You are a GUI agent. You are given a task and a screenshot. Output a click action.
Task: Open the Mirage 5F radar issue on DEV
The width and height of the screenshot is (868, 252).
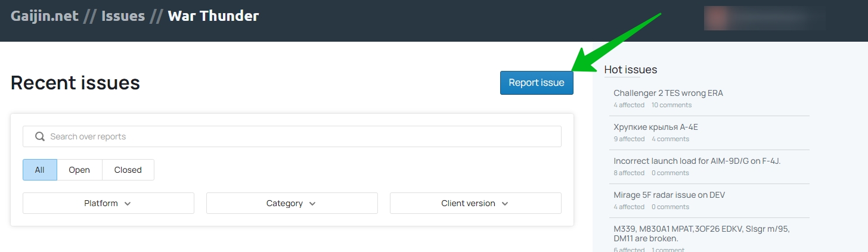(669, 195)
